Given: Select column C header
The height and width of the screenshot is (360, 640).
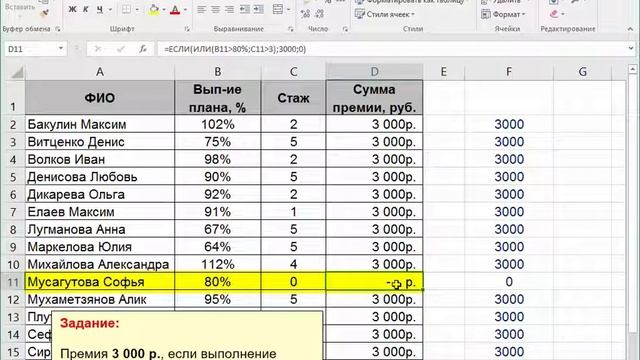Looking at the screenshot, I should click(293, 72).
